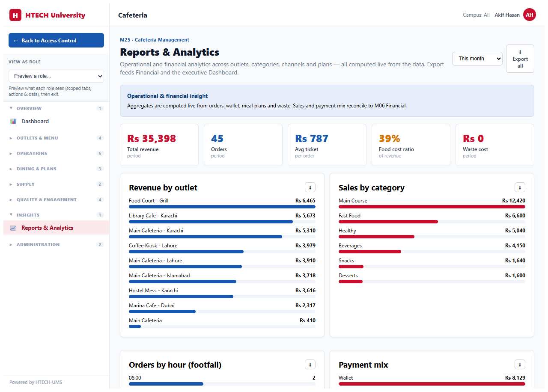Click the Main Cafeteria - Lahore outlet name
The width and height of the screenshot is (548, 392).
[155, 261]
